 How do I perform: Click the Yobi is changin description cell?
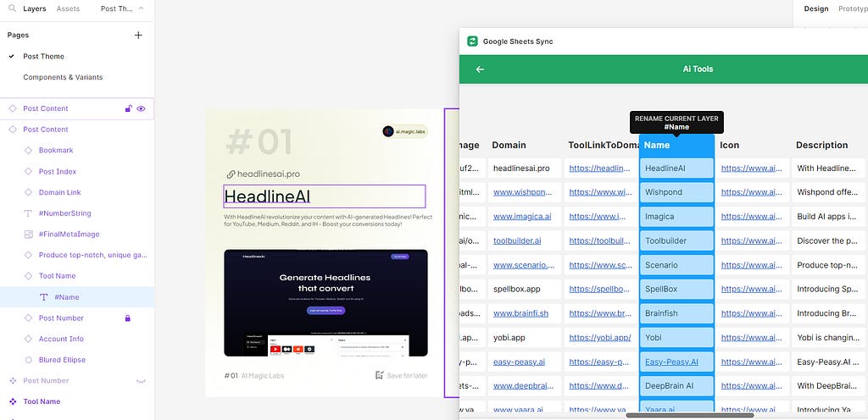pos(829,338)
